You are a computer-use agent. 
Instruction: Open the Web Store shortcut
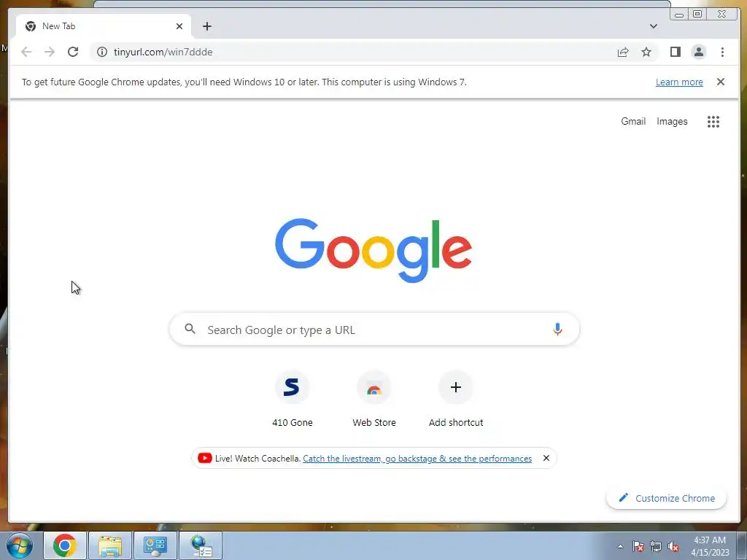[374, 400]
